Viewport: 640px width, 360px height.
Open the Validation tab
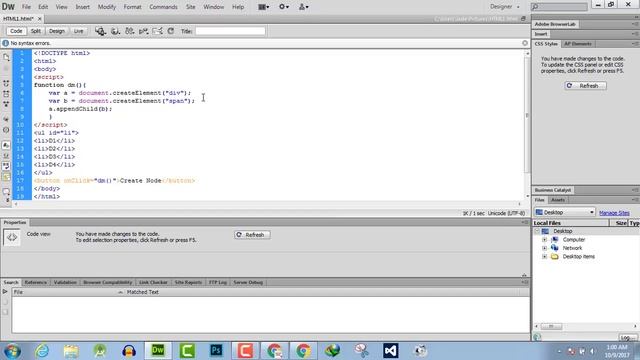(65, 282)
